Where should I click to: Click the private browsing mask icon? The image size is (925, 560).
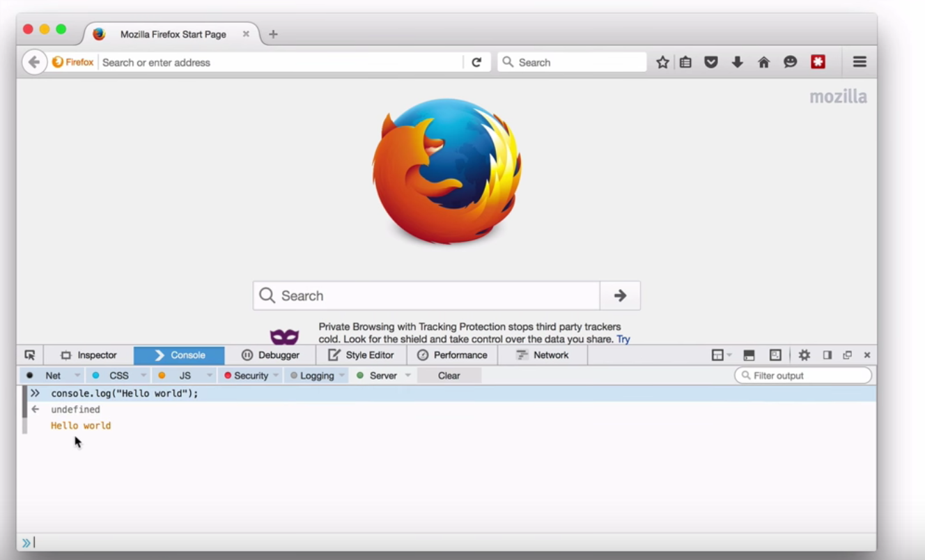[284, 337]
